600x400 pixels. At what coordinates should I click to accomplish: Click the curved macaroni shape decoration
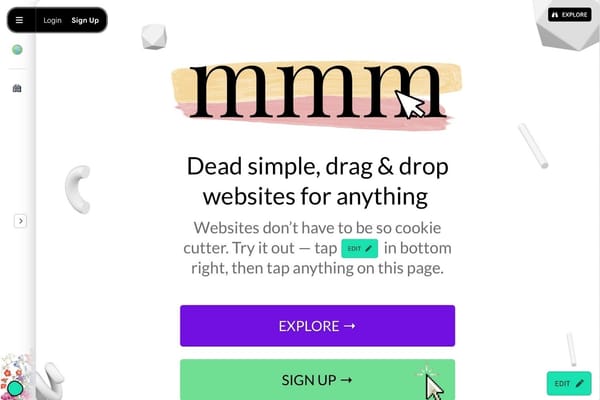78,189
